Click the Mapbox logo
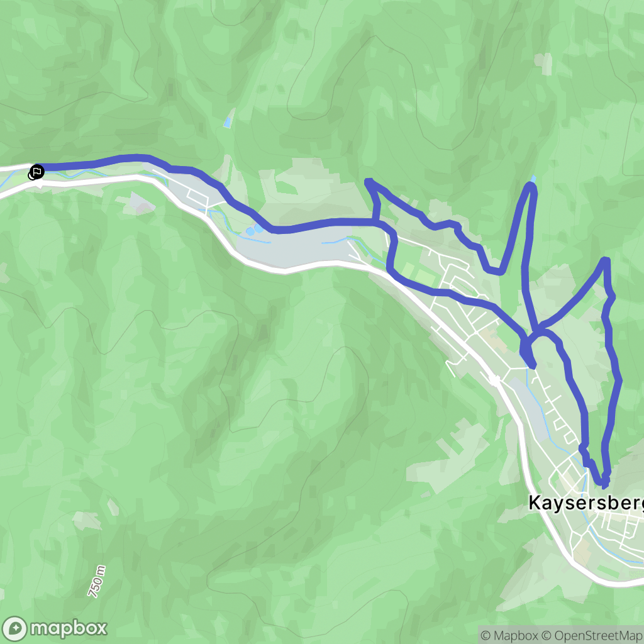 pos(54,628)
